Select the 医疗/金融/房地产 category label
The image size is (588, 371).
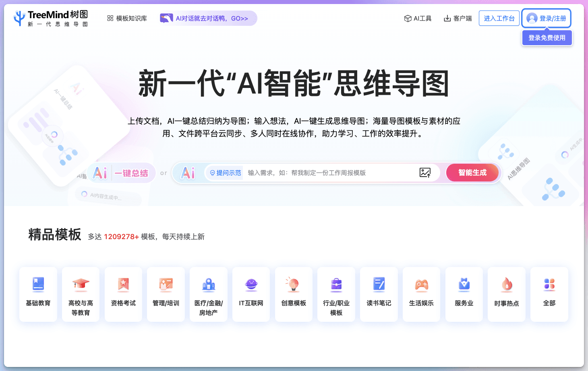209,308
